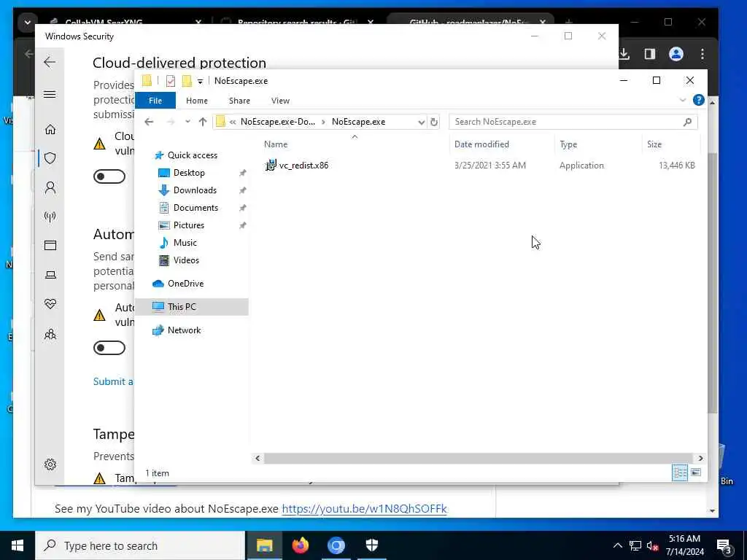Image resolution: width=747 pixels, height=560 pixels.
Task: Open Home section in Windows Security sidebar
Action: [50, 130]
